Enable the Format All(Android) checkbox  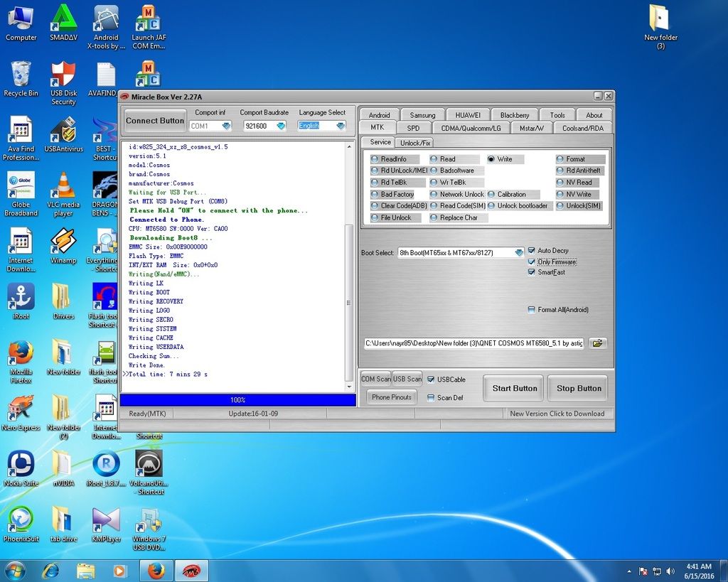(x=532, y=310)
